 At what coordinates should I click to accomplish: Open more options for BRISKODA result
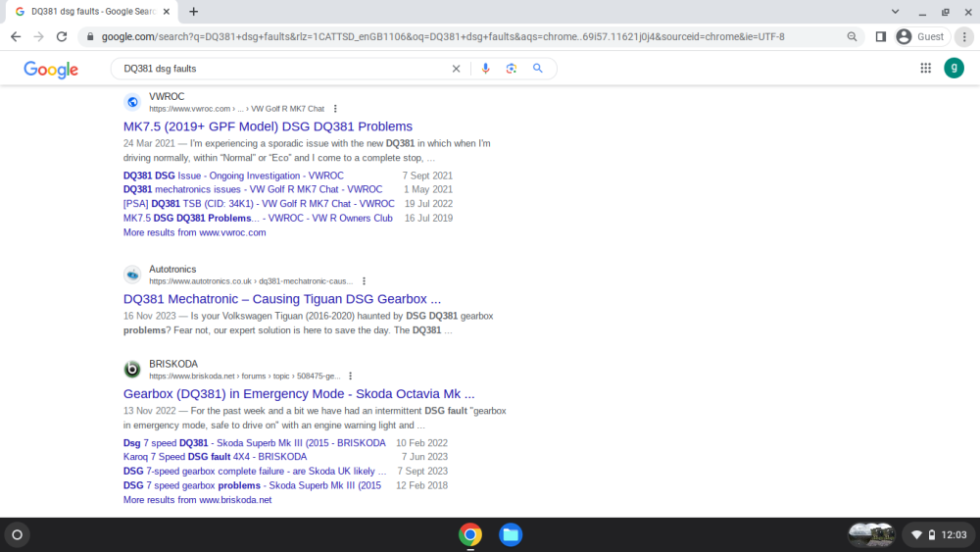click(350, 376)
